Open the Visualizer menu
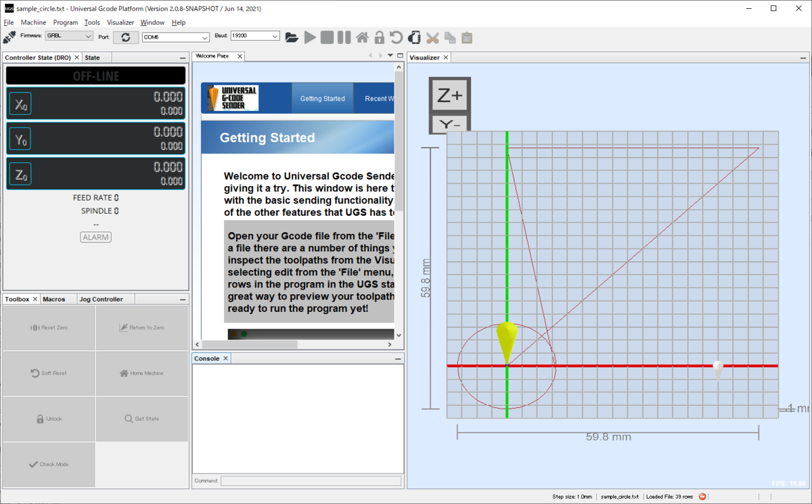This screenshot has height=504, width=812. pyautogui.click(x=120, y=22)
